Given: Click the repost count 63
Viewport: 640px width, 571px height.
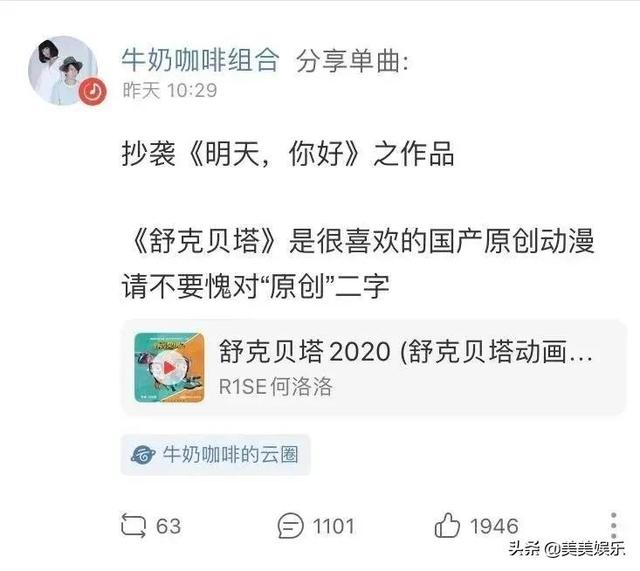Looking at the screenshot, I should coord(169,526).
